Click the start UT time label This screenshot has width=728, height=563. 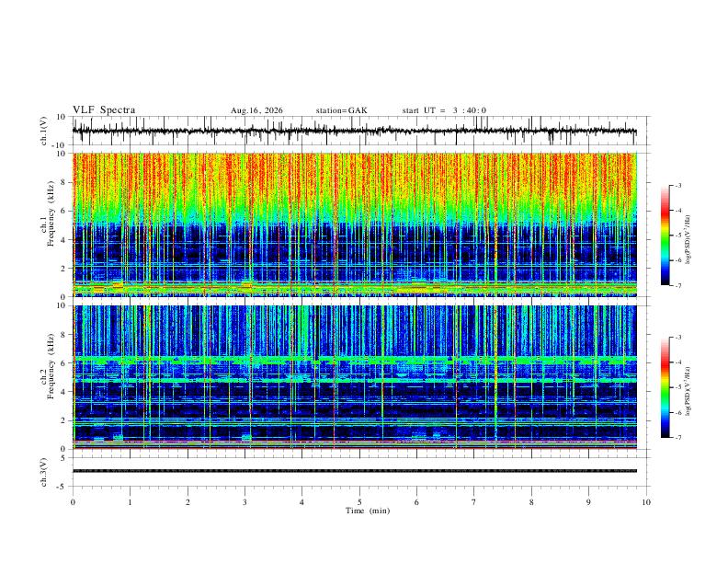coord(444,110)
